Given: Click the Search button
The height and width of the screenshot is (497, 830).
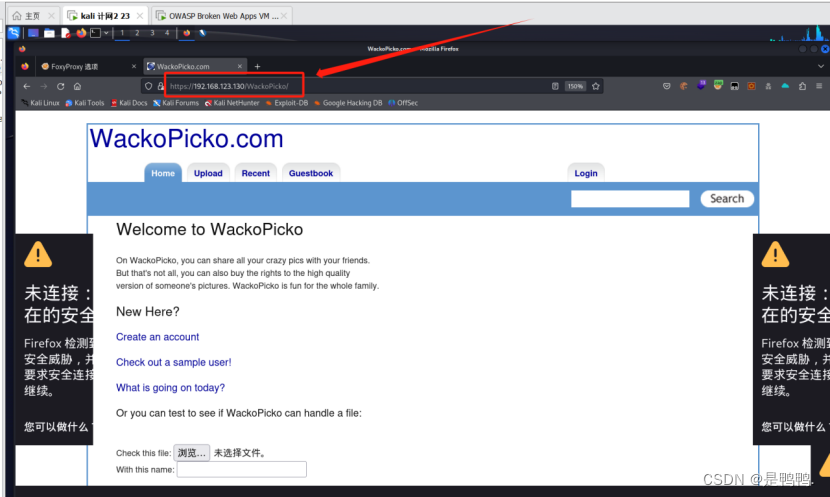Looking at the screenshot, I should click(x=727, y=198).
